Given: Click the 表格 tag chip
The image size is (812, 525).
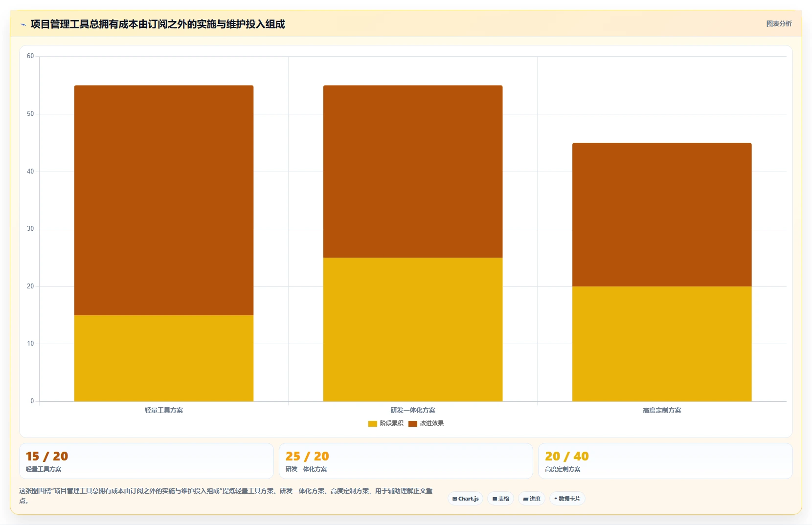Looking at the screenshot, I should click(501, 499).
